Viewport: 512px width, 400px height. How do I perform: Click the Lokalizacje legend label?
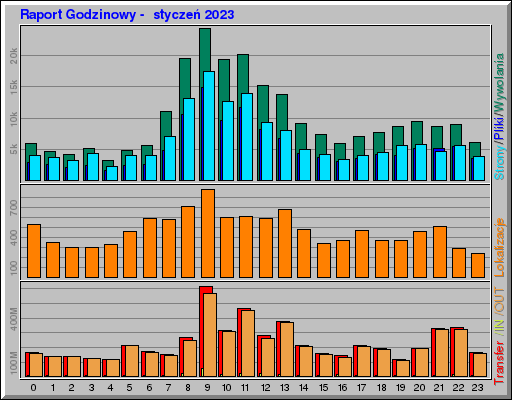tap(499, 247)
